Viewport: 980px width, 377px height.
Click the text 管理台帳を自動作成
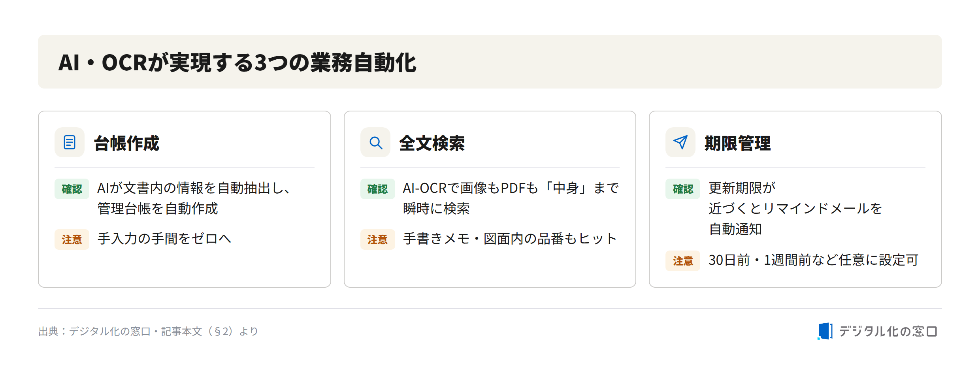158,209
